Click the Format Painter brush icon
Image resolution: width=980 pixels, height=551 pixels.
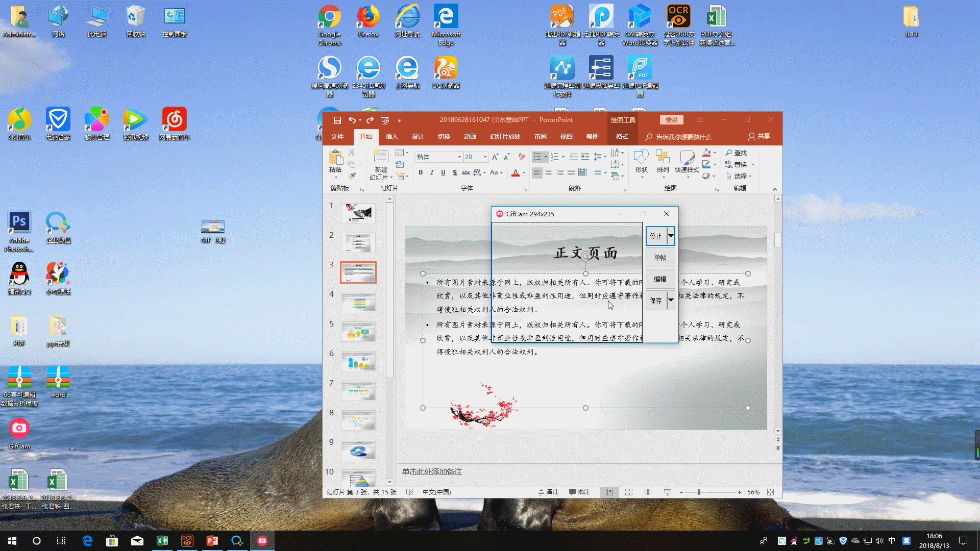(352, 176)
